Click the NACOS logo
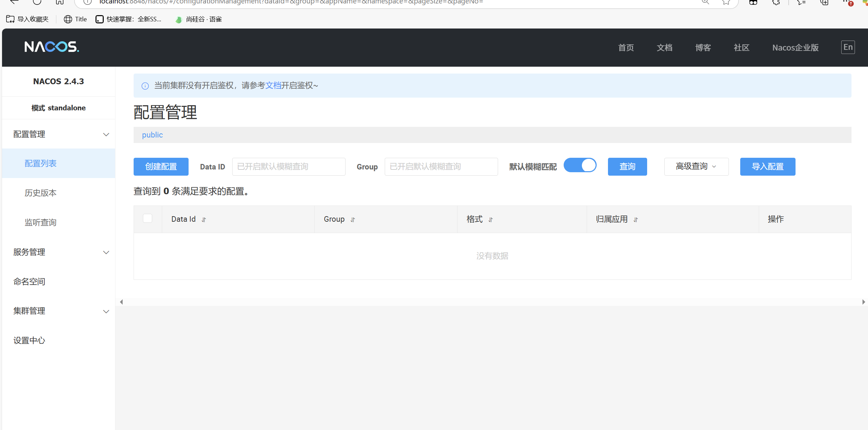 [52, 47]
